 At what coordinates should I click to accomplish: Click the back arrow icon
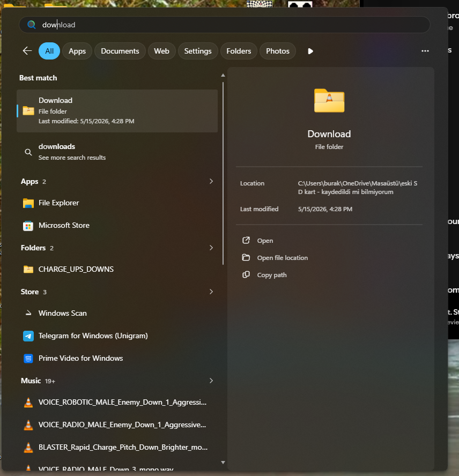click(x=27, y=51)
